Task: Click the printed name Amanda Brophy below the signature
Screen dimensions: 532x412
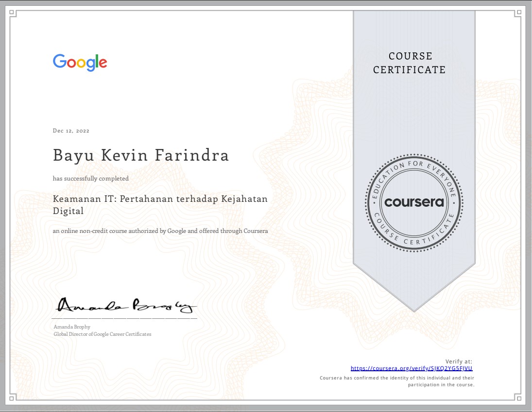Action: pyautogui.click(x=72, y=327)
